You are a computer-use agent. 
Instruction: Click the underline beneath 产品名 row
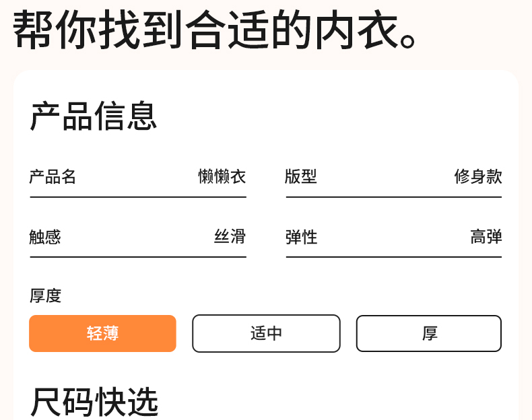138,197
